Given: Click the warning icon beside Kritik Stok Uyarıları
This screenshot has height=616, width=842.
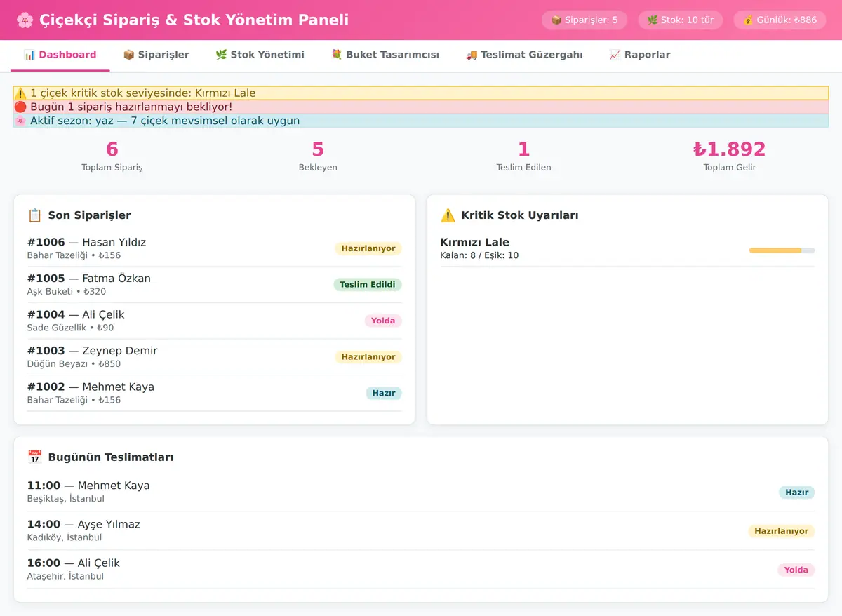Looking at the screenshot, I should point(448,215).
